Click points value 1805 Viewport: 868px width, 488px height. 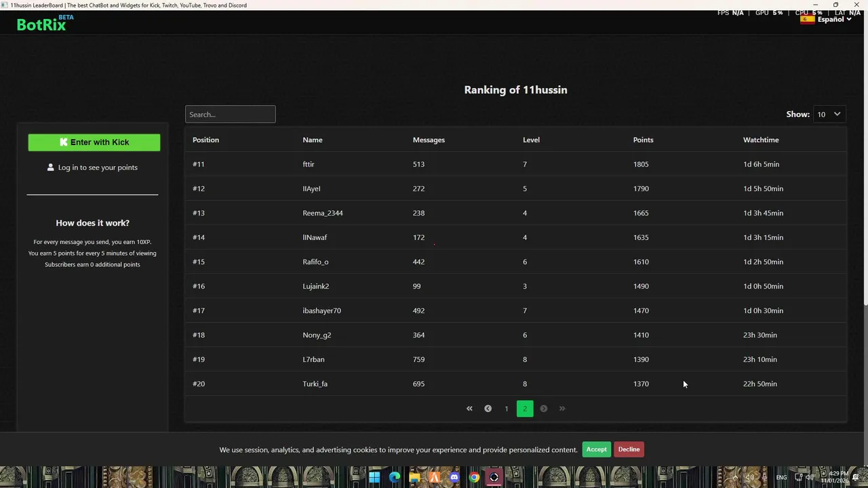[641, 164]
